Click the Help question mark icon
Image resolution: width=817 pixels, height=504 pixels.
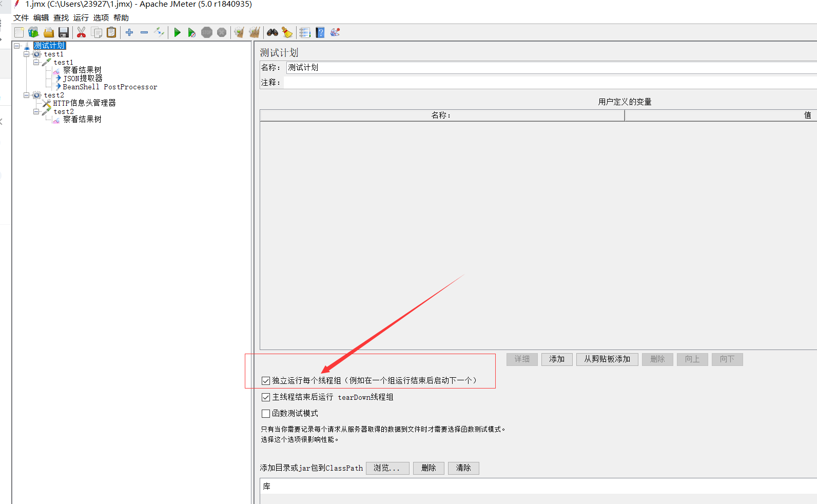[x=320, y=32]
